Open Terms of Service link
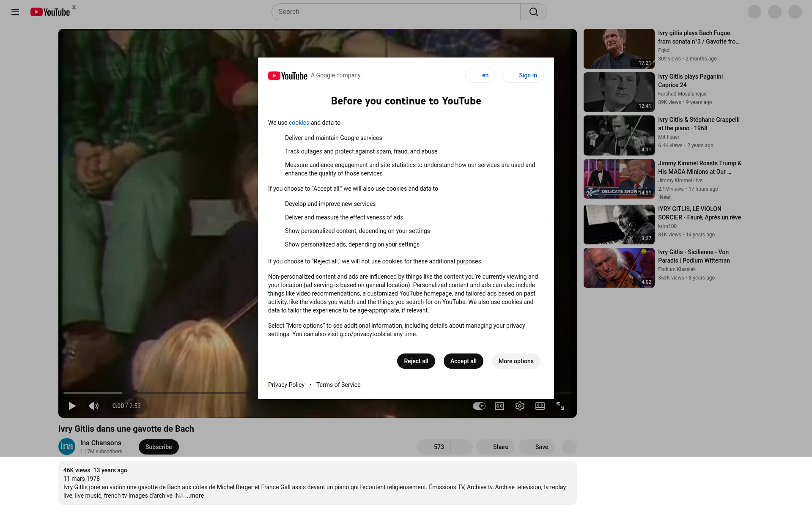The height and width of the screenshot is (515, 812). pyautogui.click(x=338, y=385)
